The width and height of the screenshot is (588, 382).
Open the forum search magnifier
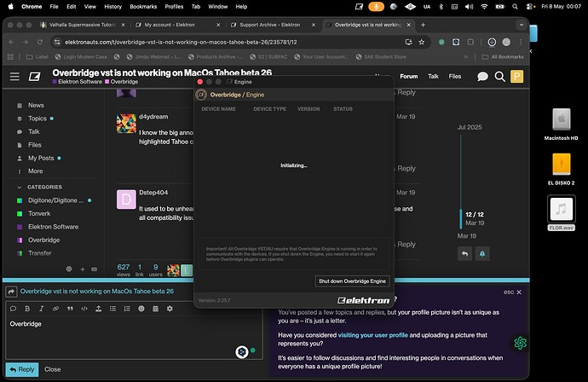pos(500,77)
